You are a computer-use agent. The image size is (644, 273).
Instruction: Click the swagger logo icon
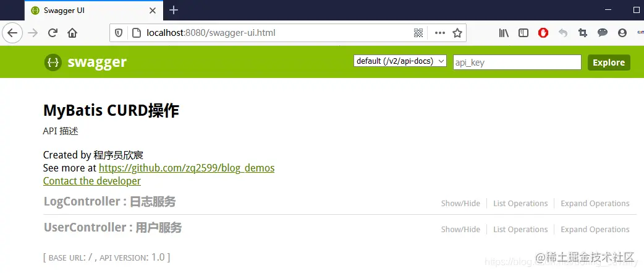(53, 63)
